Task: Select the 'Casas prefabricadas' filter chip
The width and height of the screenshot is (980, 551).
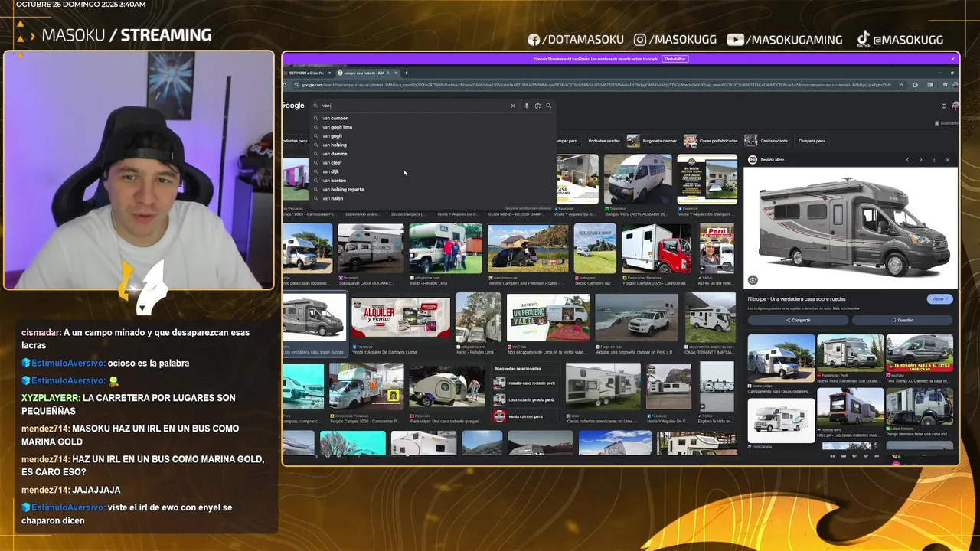Action: tap(712, 141)
